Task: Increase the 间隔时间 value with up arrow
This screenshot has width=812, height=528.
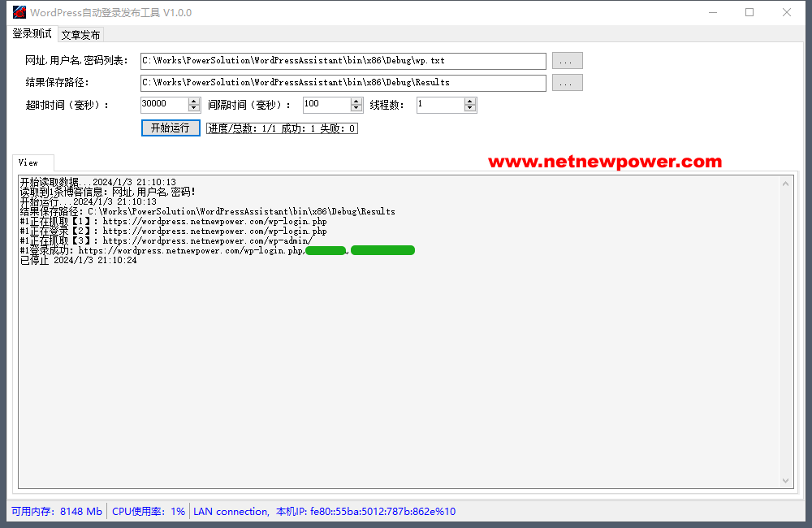Action: click(356, 102)
